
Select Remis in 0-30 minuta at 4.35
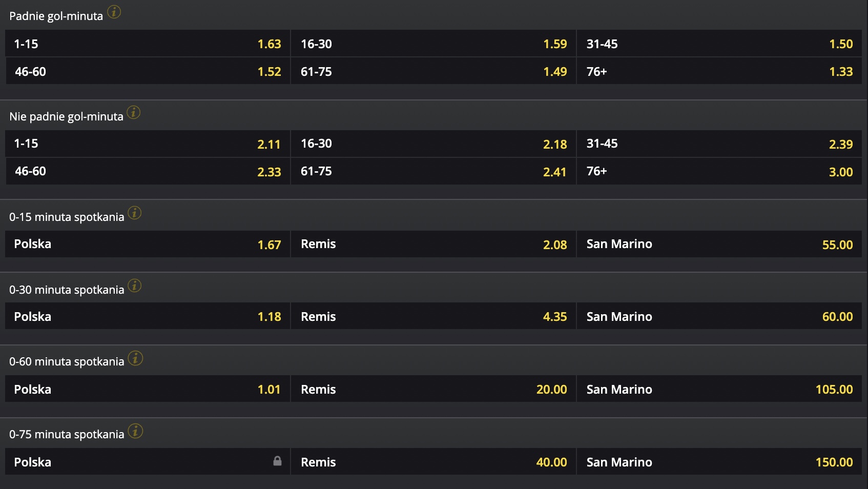[x=433, y=316]
